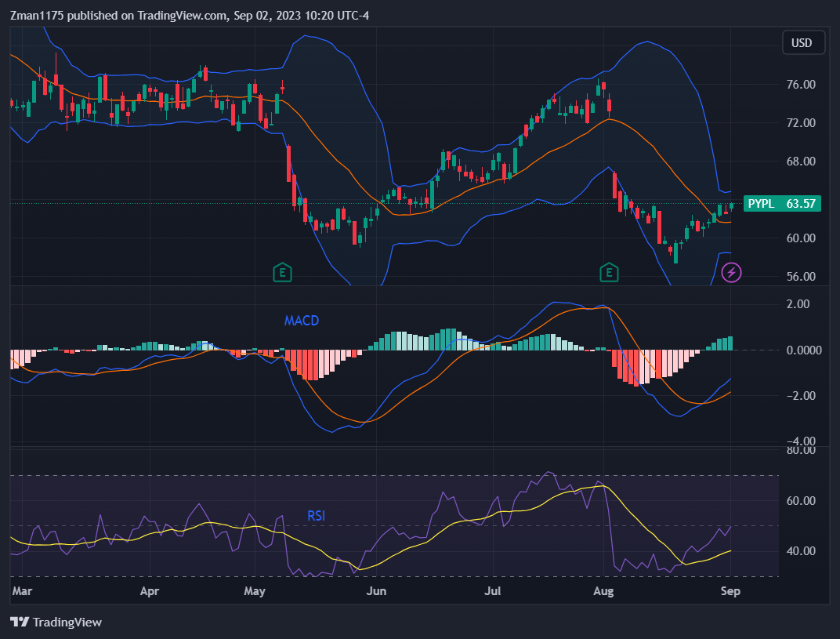Click the Apr label on the time axis
This screenshot has height=639, width=840.
pos(150,590)
